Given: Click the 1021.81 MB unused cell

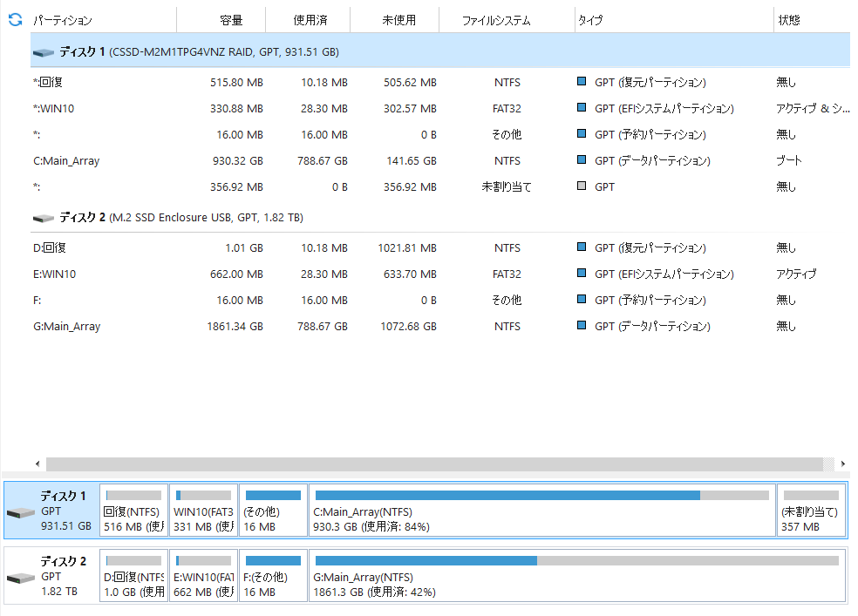Looking at the screenshot, I should pyautogui.click(x=407, y=247).
